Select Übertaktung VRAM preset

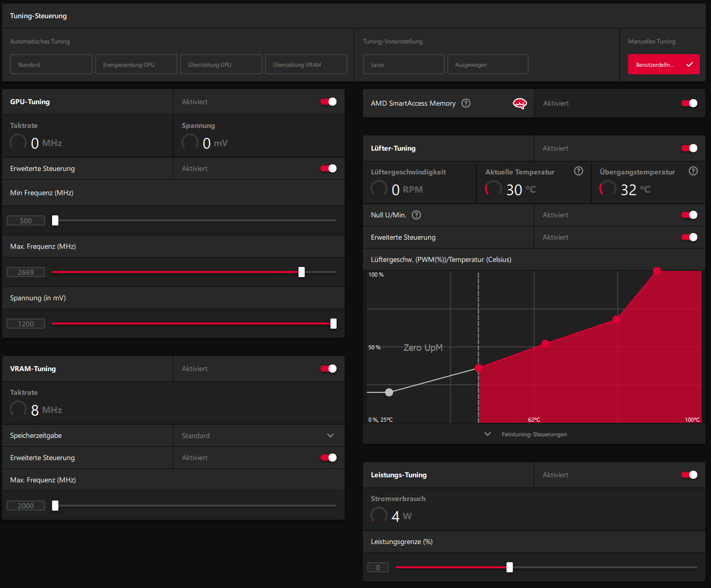(306, 64)
